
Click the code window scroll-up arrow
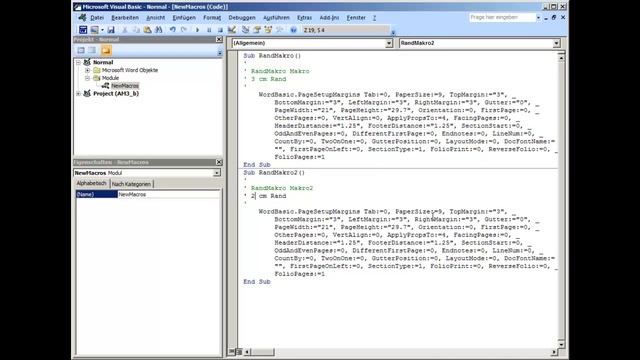(561, 58)
